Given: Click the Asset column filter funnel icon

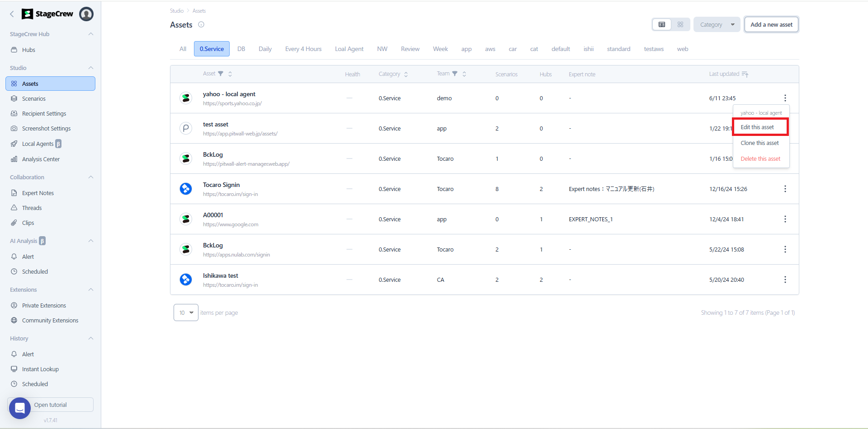Looking at the screenshot, I should coord(221,74).
